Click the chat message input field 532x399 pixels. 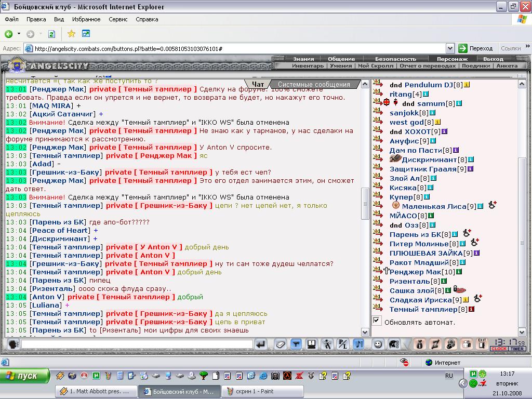(137, 344)
